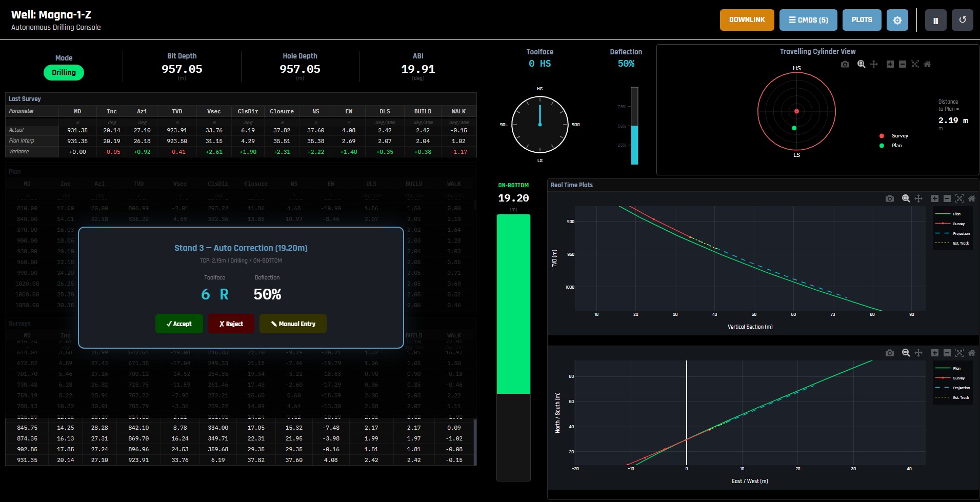Click the Deflection 50% vertical gauge bar
Screen dimensions: 980x502
coord(634,126)
